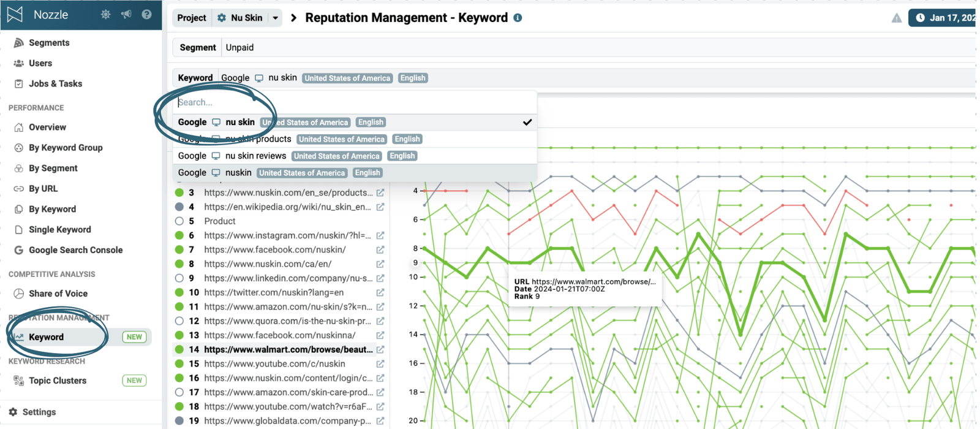980x429 pixels.
Task: Open external link icon for youtube watch row
Action: click(x=380, y=406)
